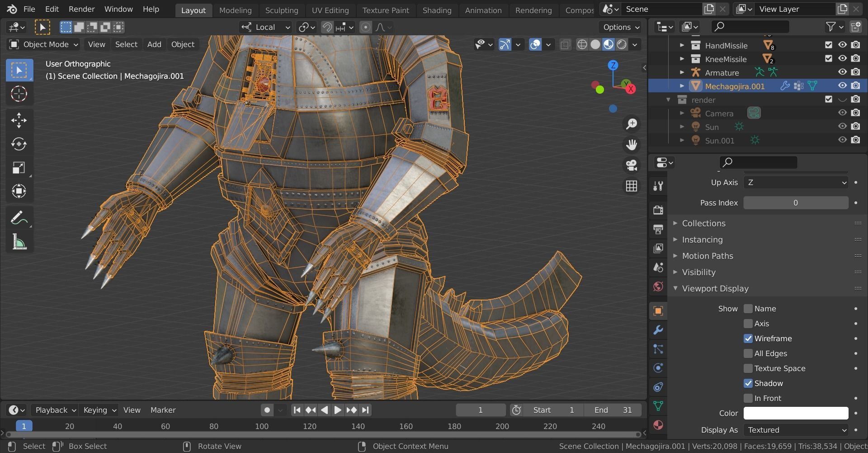
Task: Expand the Mechagojira.001 tree item
Action: coord(682,86)
